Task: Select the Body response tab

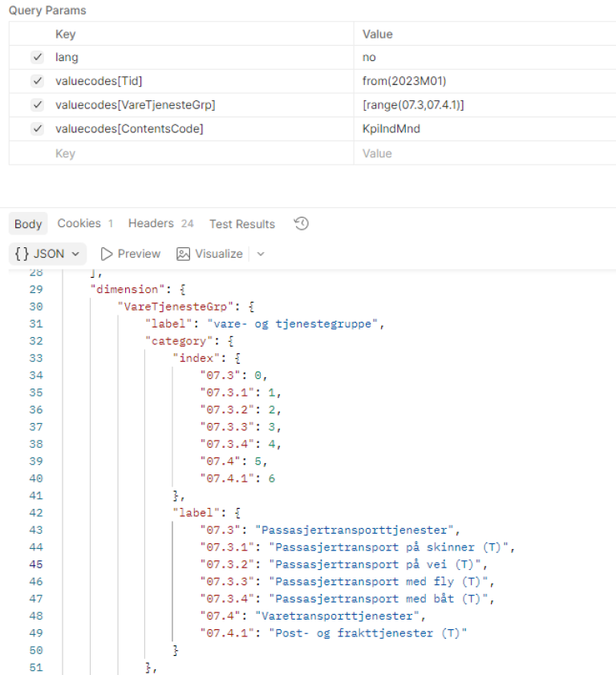Action: pos(28,224)
